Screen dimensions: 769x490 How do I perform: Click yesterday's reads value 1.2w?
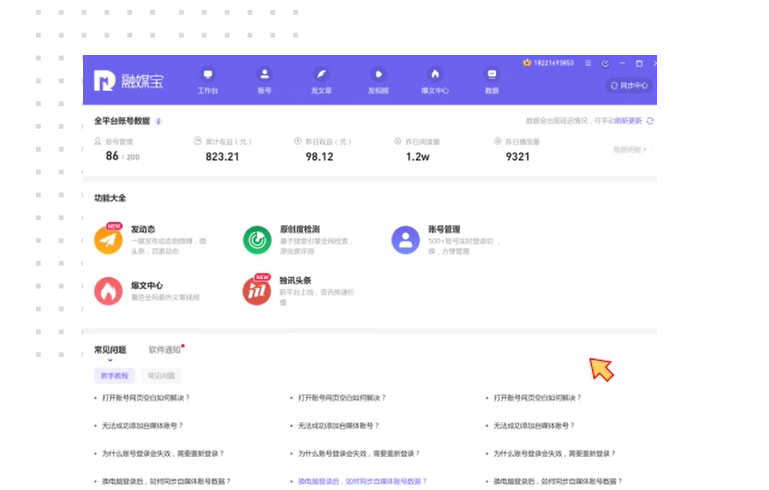point(417,157)
